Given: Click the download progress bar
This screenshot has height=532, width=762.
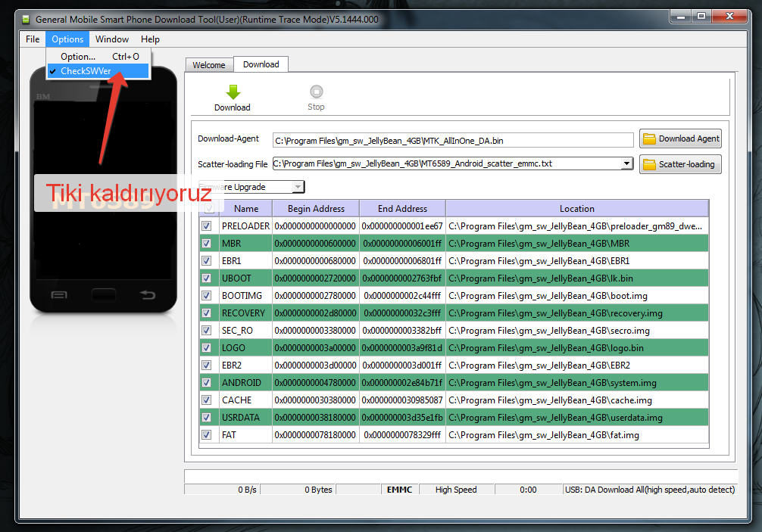Looking at the screenshot, I should tap(461, 476).
